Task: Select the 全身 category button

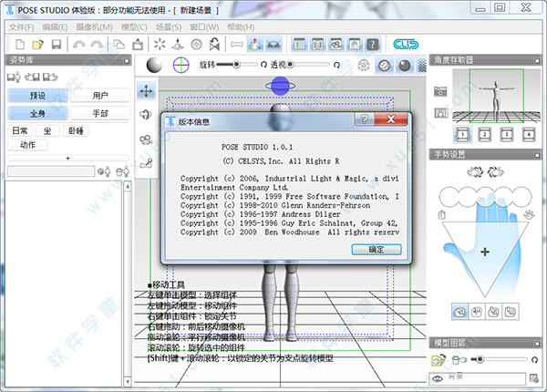Action: point(37,113)
